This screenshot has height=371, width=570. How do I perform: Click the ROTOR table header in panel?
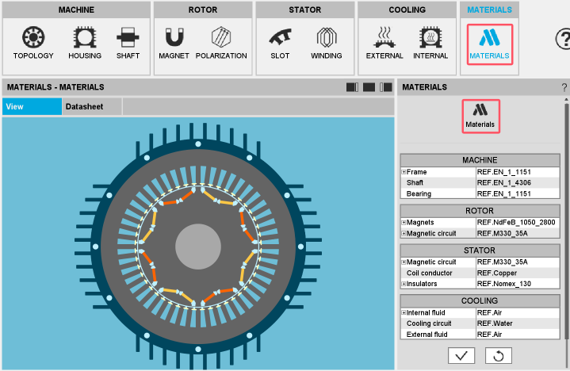[x=480, y=211]
